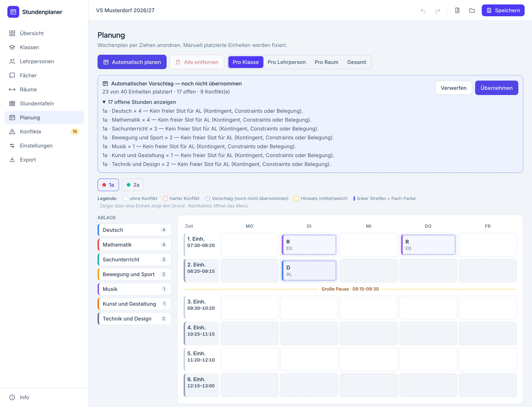The image size is (532, 407).
Task: Click Übernehmen to accept suggestion
Action: 496,88
